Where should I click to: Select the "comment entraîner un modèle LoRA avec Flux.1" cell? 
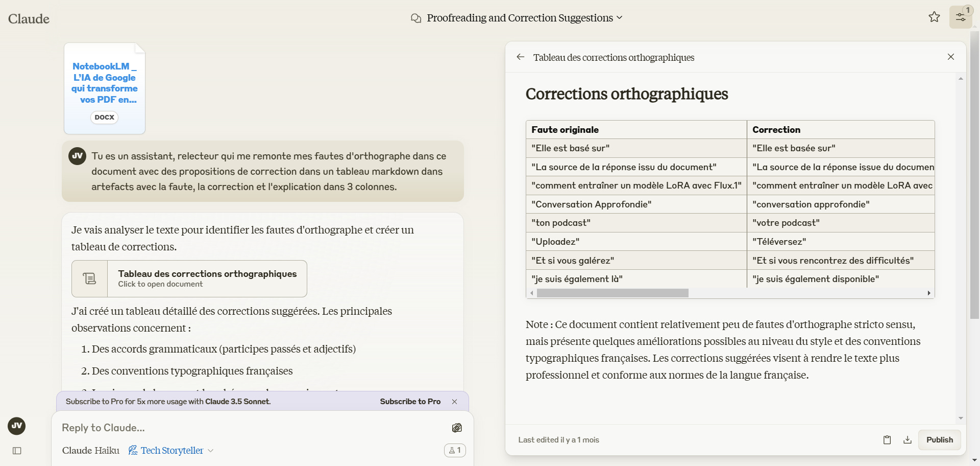[636, 185]
